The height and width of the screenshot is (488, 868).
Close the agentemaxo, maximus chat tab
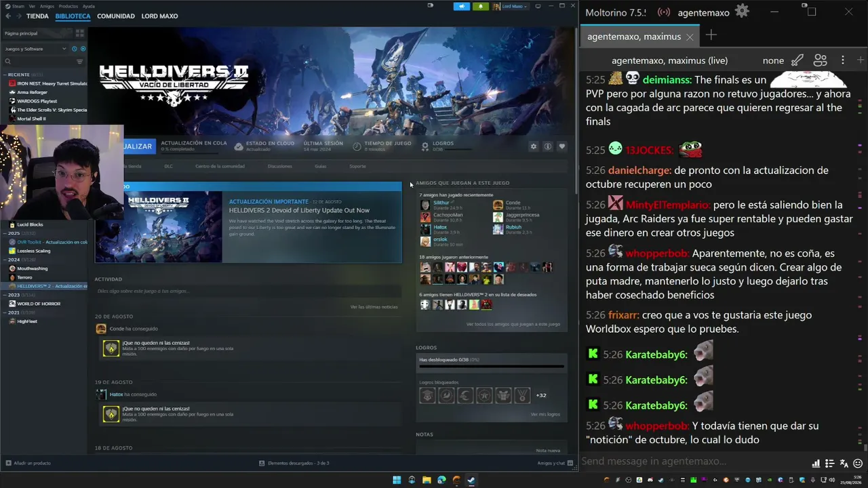click(x=690, y=37)
